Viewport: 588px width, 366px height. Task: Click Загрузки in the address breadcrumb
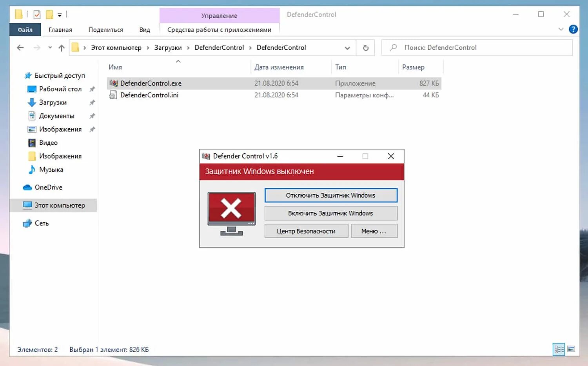coord(168,47)
